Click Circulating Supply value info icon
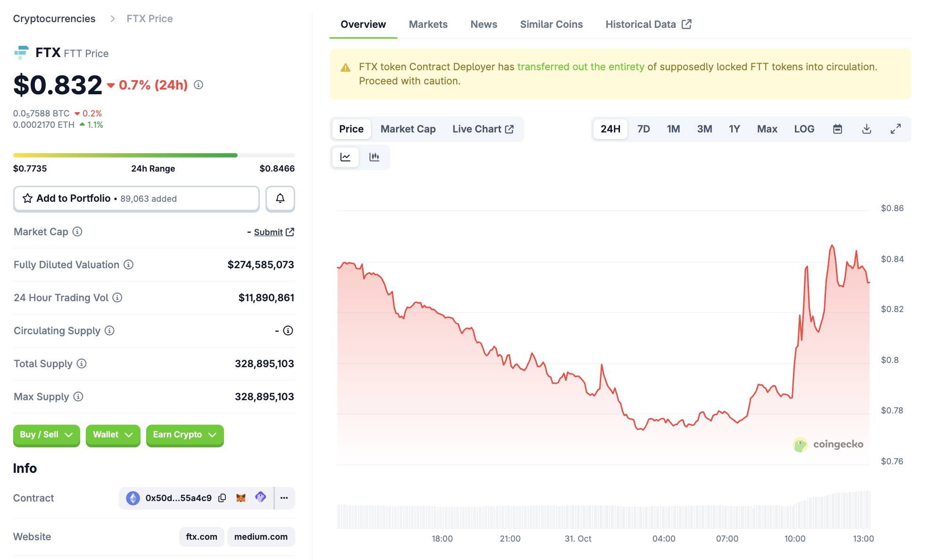Image resolution: width=925 pixels, height=560 pixels. (x=288, y=330)
